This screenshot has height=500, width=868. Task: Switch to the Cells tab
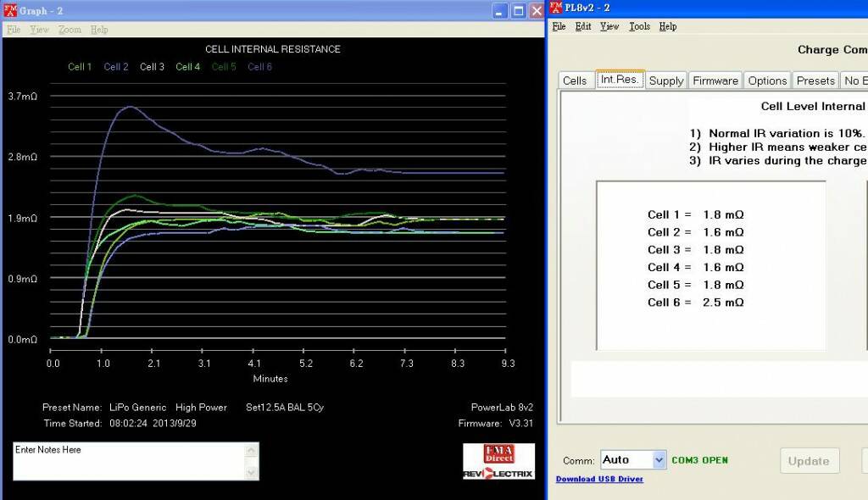click(575, 81)
